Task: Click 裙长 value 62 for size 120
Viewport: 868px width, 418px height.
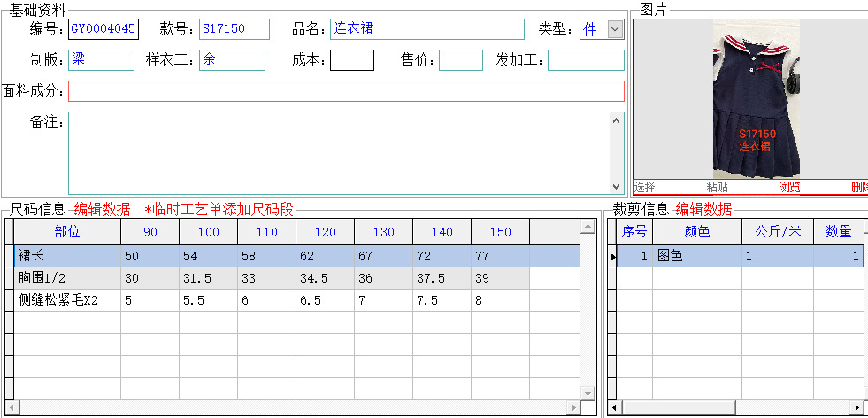Action: point(325,256)
